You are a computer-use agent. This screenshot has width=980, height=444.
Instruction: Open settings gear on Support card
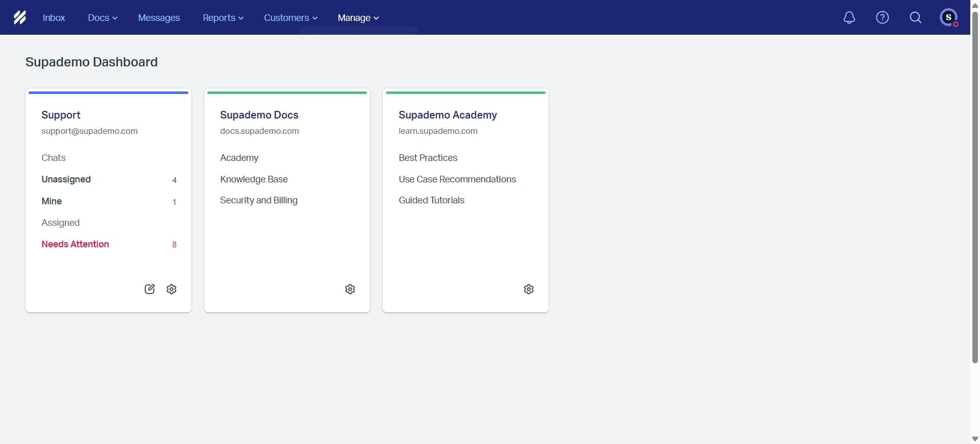[x=171, y=289]
